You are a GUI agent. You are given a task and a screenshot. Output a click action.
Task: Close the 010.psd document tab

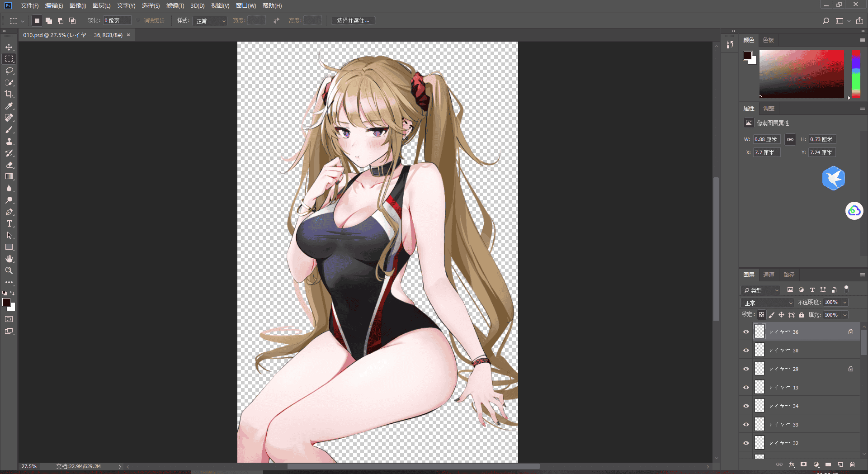(128, 35)
